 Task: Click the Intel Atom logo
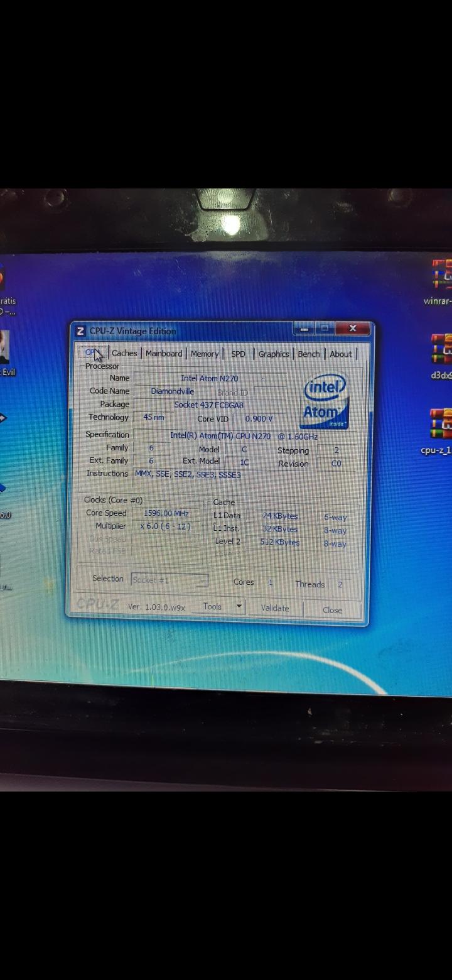pos(325,402)
